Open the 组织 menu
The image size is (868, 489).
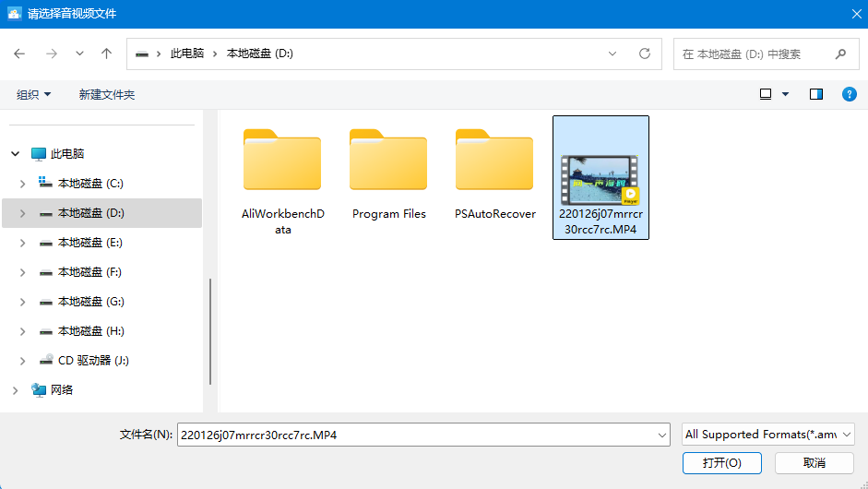(33, 95)
